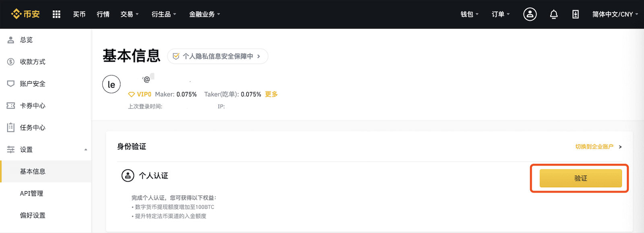Viewport: 644px width, 233px height.
Task: Open the user profile icon
Action: [x=530, y=14]
